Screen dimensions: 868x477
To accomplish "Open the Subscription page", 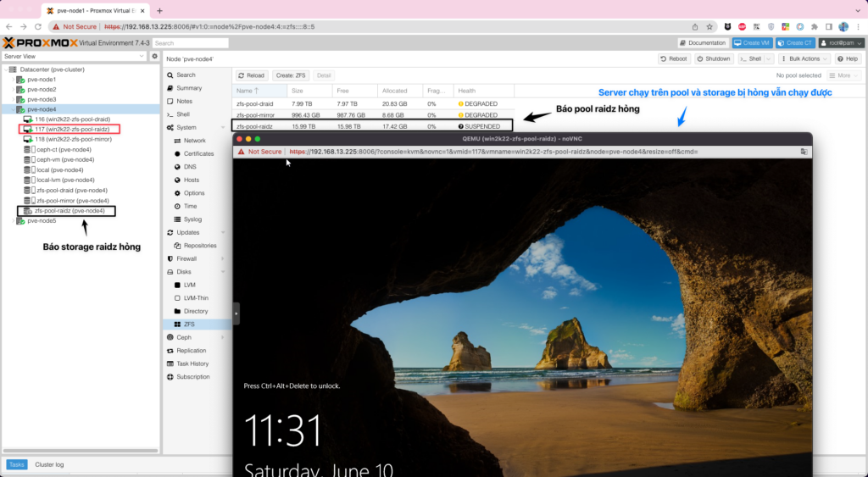I will click(192, 377).
